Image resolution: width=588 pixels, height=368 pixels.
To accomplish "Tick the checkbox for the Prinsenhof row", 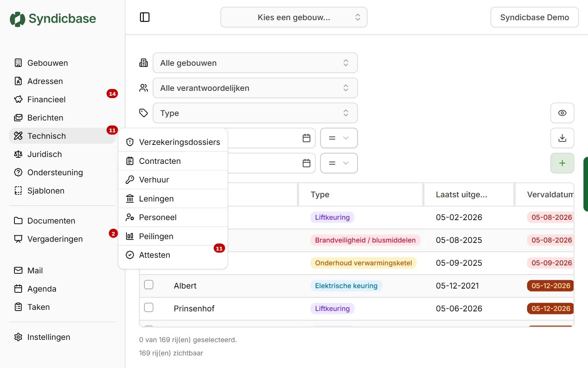I will point(149,308).
